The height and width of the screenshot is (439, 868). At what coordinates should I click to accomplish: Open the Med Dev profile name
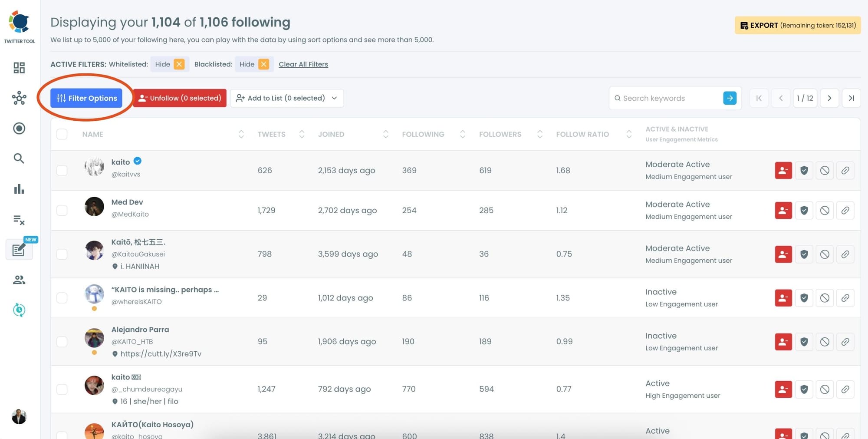pyautogui.click(x=127, y=202)
